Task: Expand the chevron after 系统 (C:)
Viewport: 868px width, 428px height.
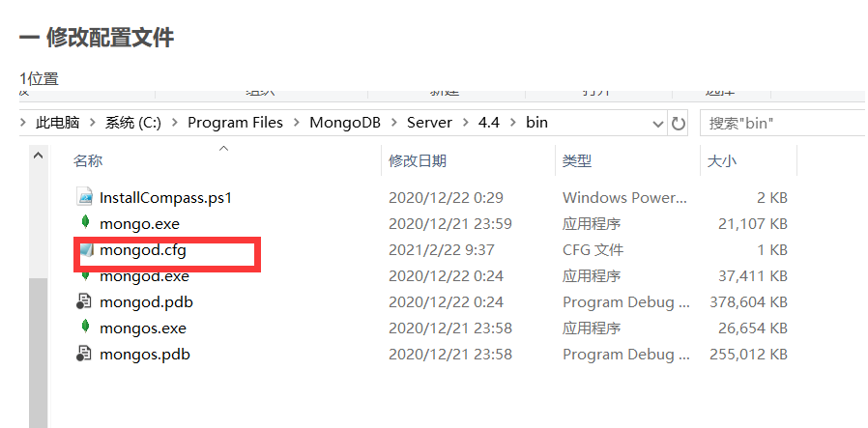Action: coord(175,123)
